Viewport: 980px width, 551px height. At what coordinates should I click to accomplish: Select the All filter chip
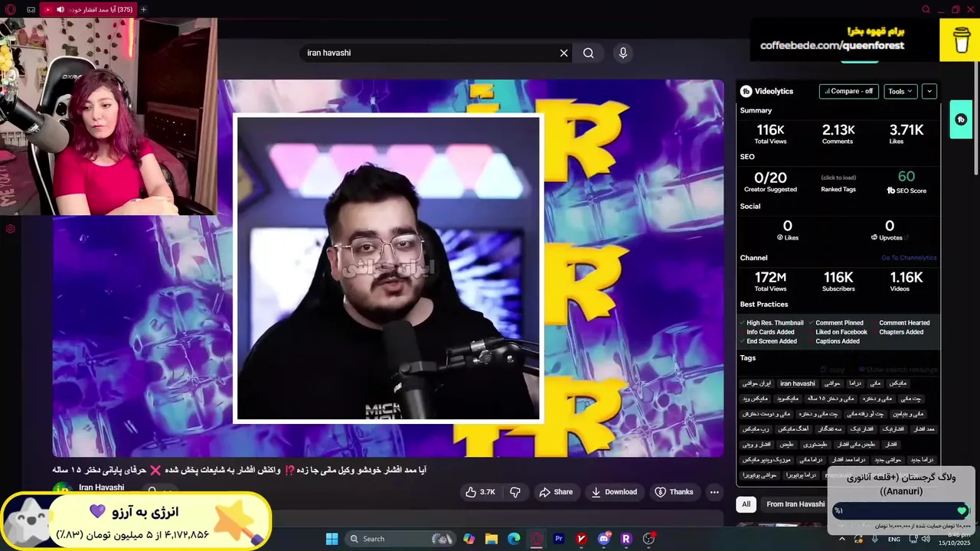[746, 504]
